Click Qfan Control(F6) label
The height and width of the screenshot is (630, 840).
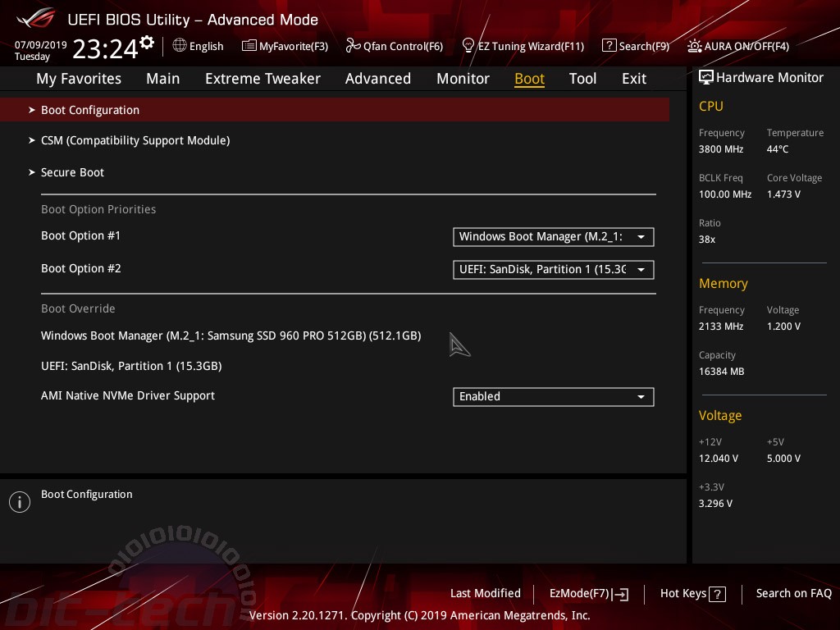[x=403, y=47]
